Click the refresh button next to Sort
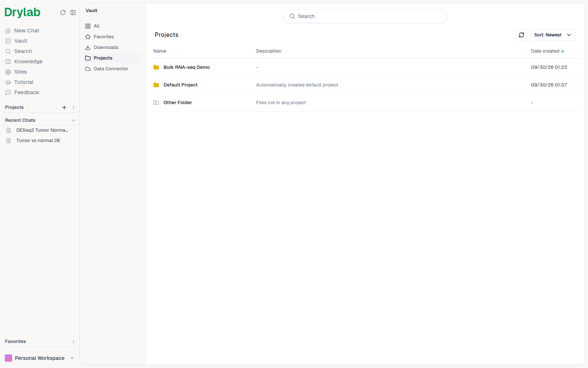Image resolution: width=588 pixels, height=368 pixels. 521,35
